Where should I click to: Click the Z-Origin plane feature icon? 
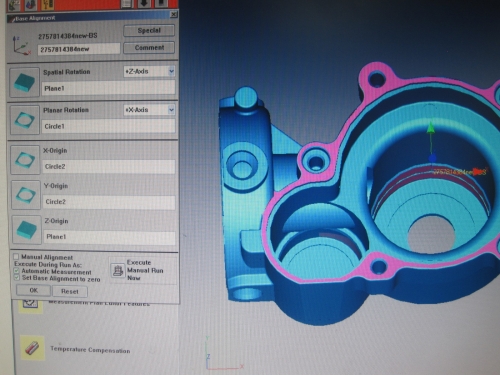27,230
